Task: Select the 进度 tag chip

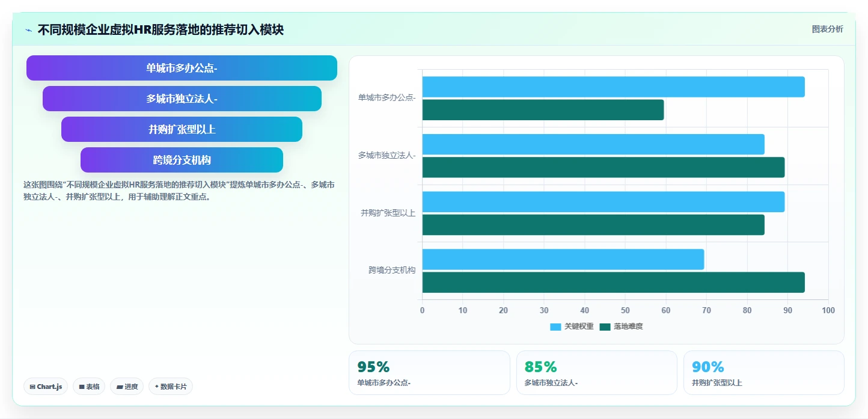Action: pos(127,387)
